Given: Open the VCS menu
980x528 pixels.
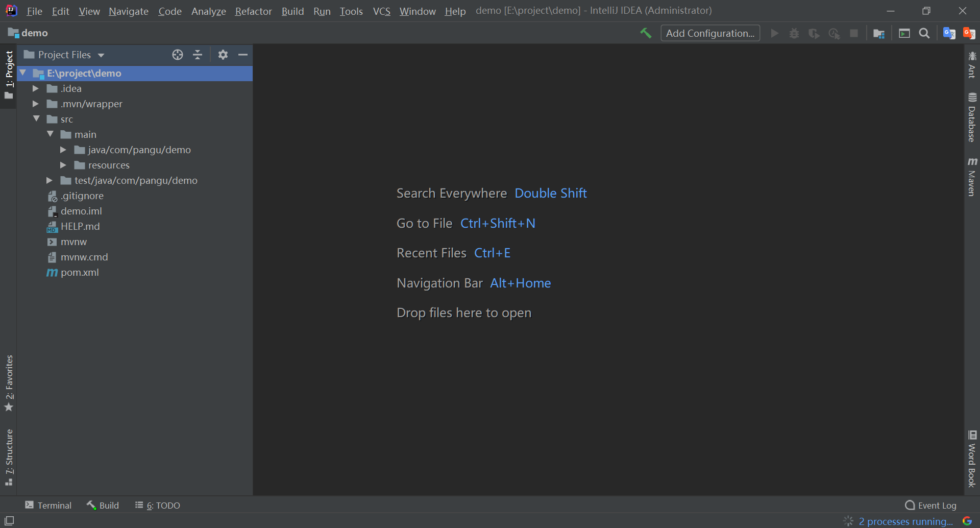Looking at the screenshot, I should (381, 11).
